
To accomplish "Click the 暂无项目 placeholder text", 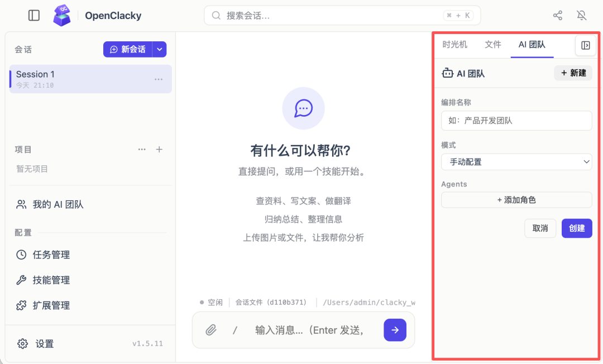I will 32,169.
